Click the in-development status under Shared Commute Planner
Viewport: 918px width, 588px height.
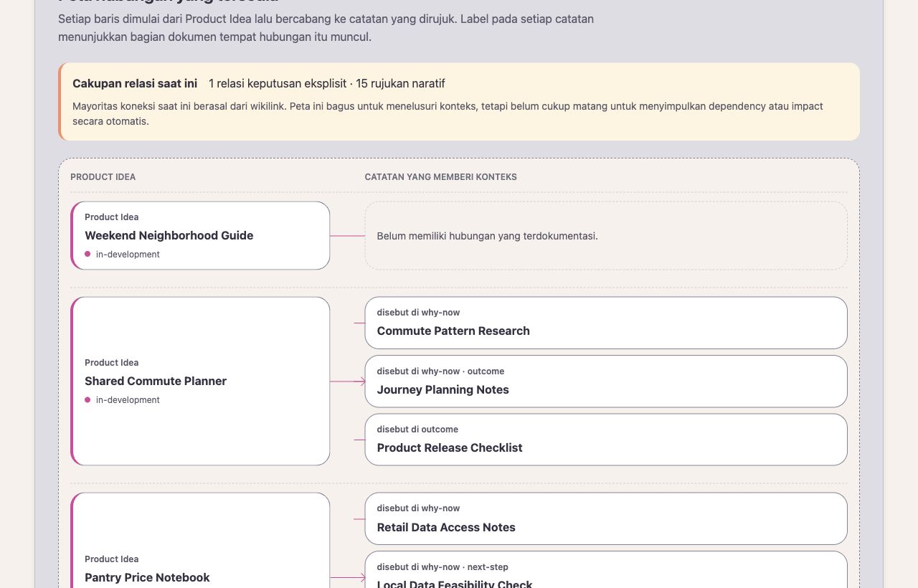pyautogui.click(x=123, y=400)
